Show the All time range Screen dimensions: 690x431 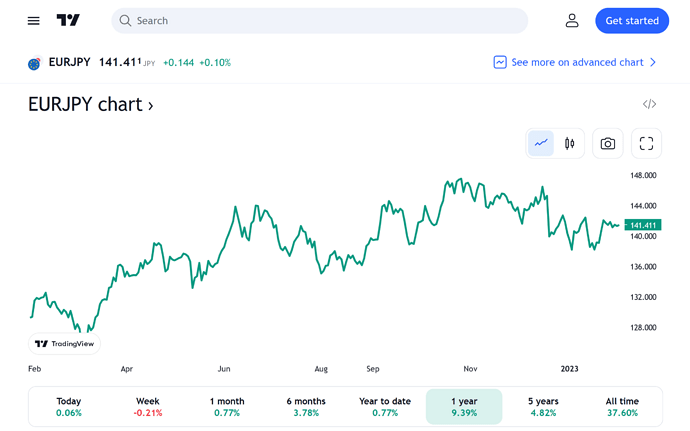(x=622, y=406)
